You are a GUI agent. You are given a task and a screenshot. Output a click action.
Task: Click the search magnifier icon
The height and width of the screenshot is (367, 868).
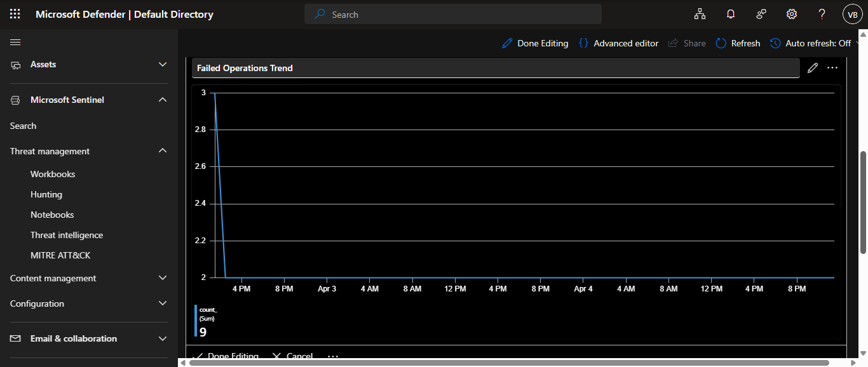[320, 14]
